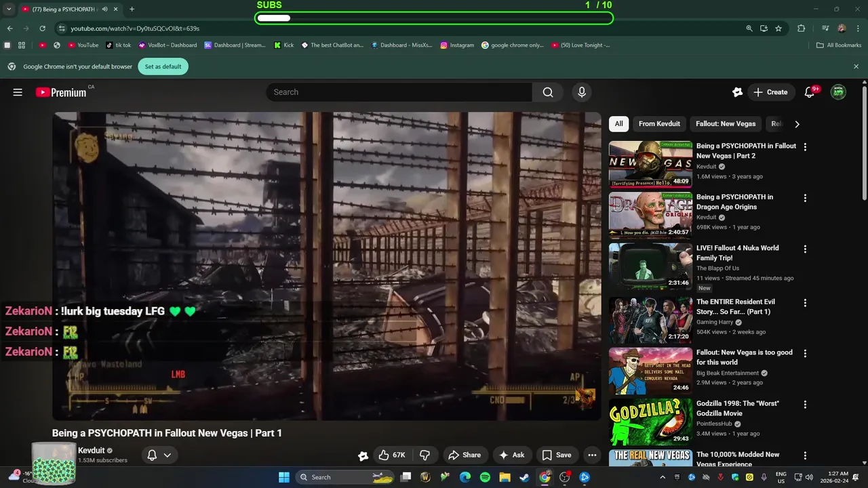Open the Kick bookmark
This screenshot has height=488, width=868.
[284, 45]
